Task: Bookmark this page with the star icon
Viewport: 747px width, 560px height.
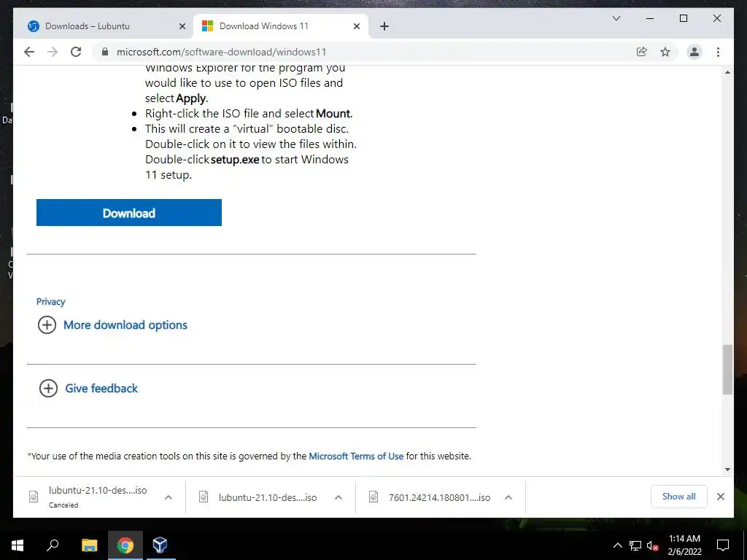Action: 665,52
